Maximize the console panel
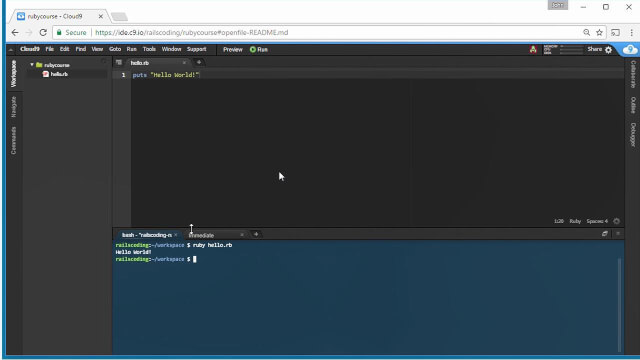The width and height of the screenshot is (640, 360). click(605, 234)
